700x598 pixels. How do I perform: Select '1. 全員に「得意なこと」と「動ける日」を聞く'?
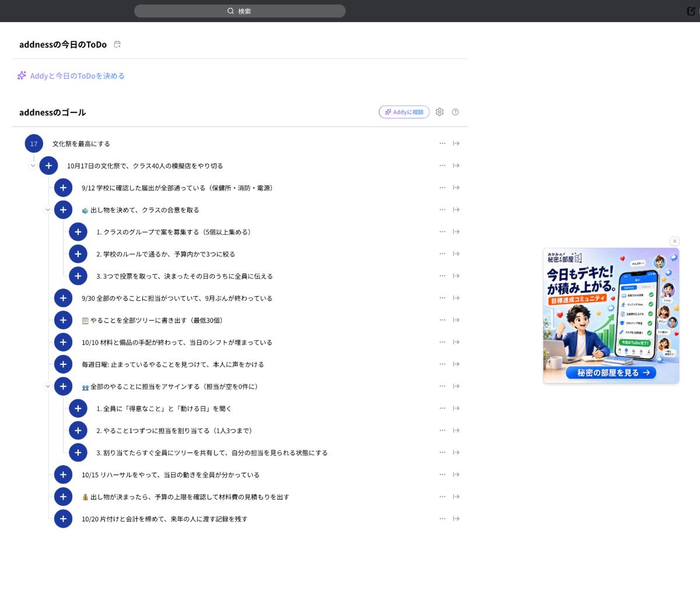pyautogui.click(x=164, y=409)
